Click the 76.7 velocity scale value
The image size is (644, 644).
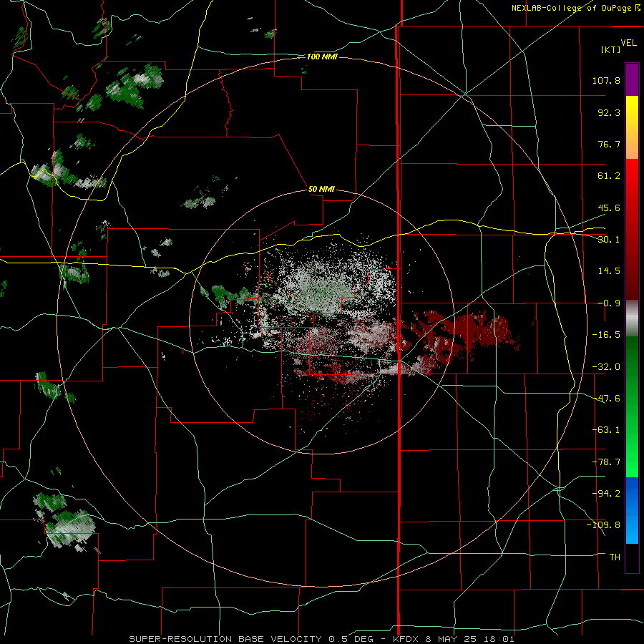pyautogui.click(x=609, y=144)
